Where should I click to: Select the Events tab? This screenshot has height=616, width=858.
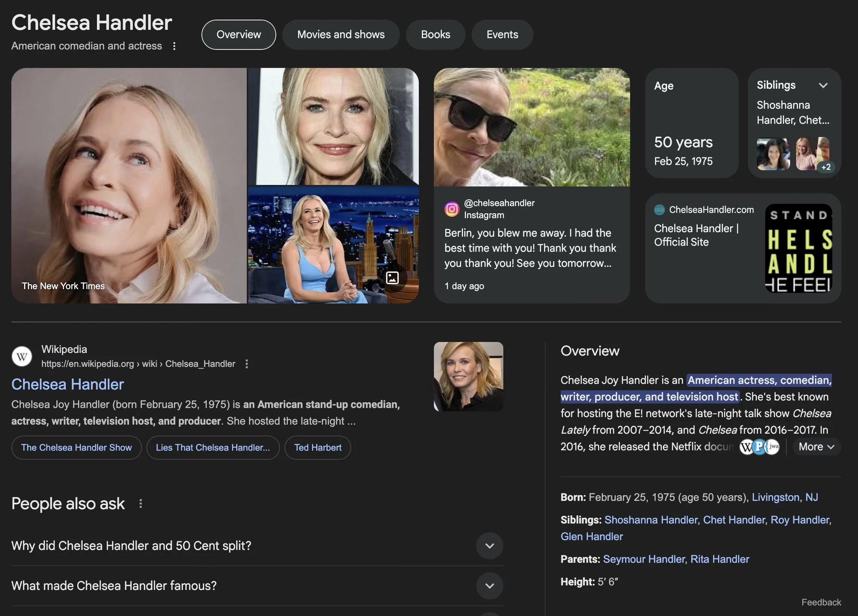pos(502,34)
